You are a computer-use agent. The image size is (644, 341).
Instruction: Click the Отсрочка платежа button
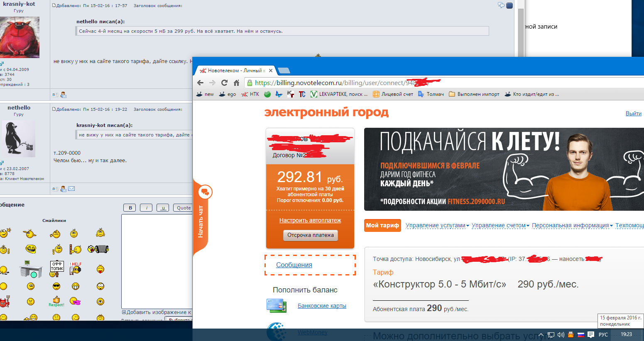coord(311,235)
